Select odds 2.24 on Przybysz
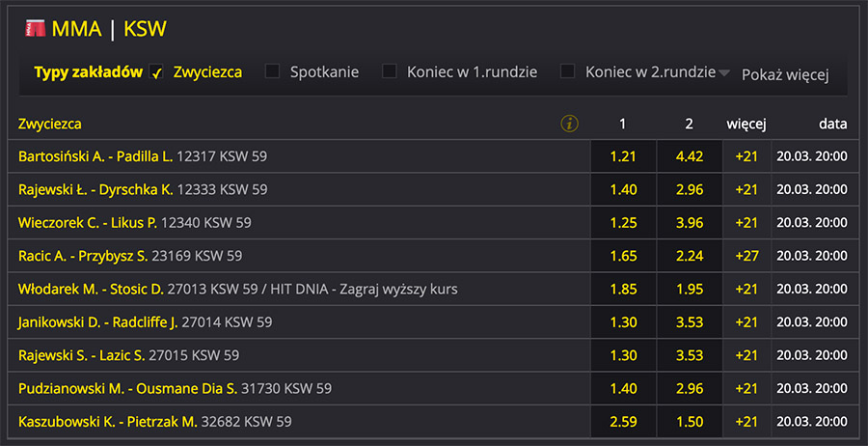The width and height of the screenshot is (868, 446). pos(690,256)
